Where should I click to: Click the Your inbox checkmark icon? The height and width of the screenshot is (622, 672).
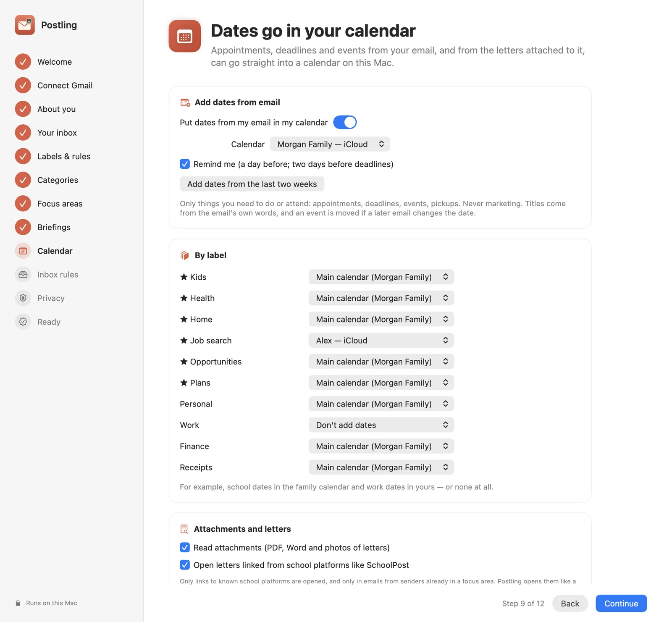click(23, 133)
